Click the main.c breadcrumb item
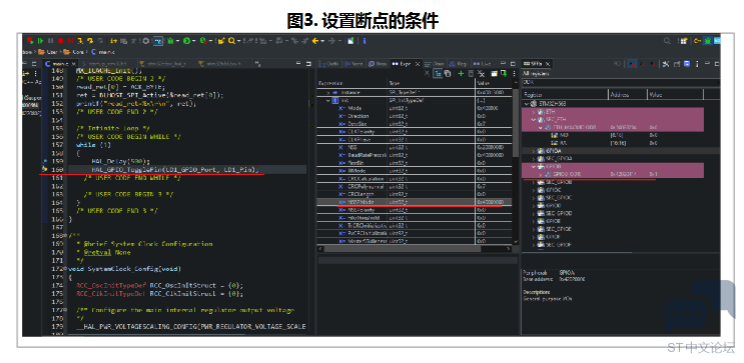This screenshot has height=363, width=744. tap(103, 52)
